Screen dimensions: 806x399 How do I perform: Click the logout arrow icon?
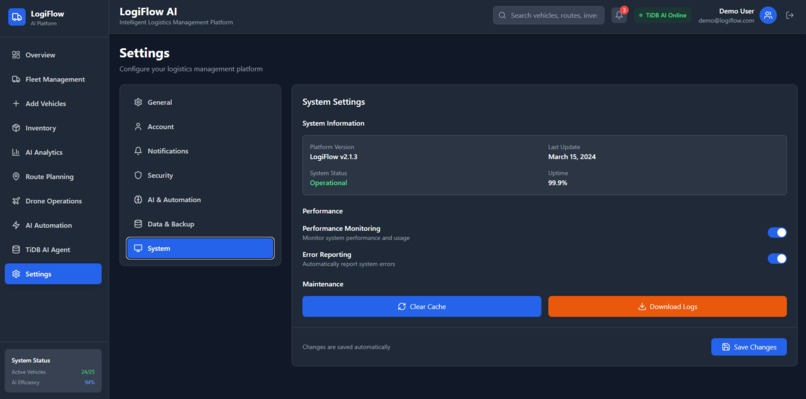[790, 15]
